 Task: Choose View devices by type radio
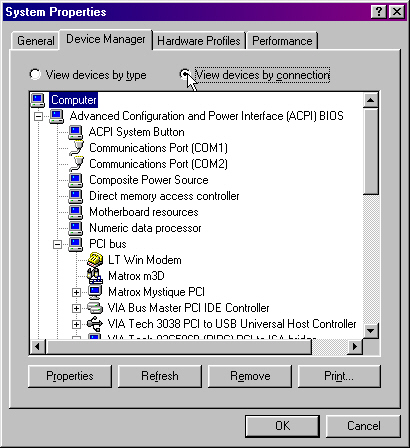click(x=35, y=74)
